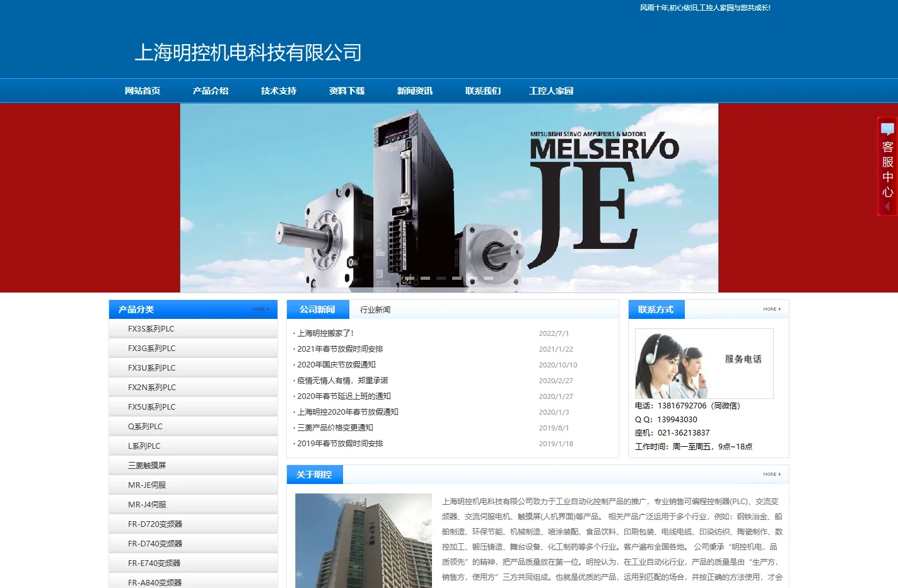The image size is (898, 588).
Task: Switch to 公司新闻 tab
Action: pyautogui.click(x=317, y=309)
